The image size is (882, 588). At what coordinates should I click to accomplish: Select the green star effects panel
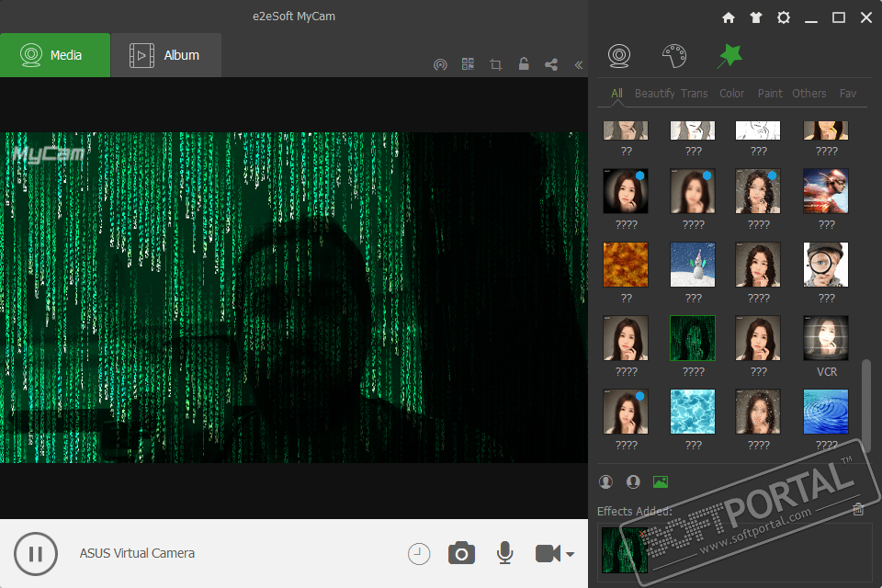pyautogui.click(x=729, y=56)
